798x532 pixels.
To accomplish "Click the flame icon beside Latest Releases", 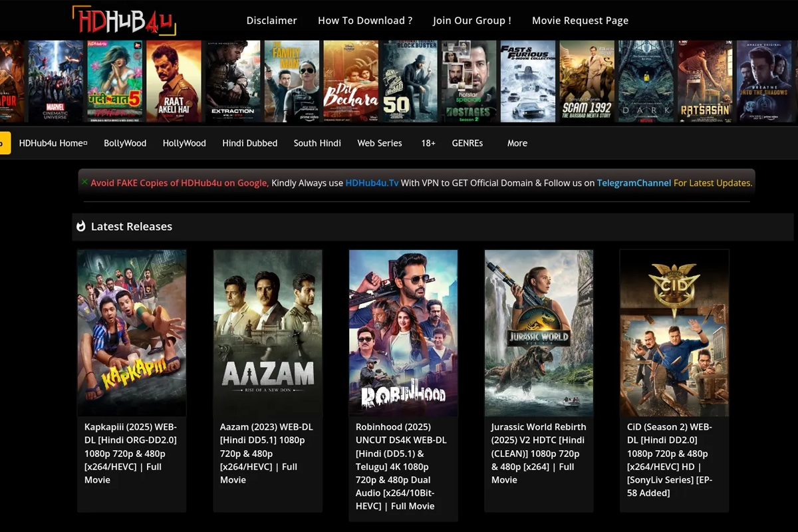I will [x=81, y=227].
